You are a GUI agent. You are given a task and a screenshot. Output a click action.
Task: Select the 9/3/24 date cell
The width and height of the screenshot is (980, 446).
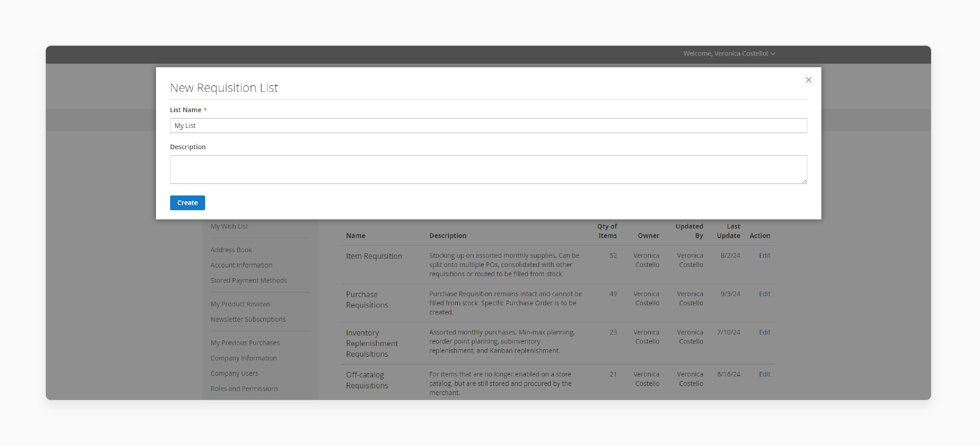730,294
